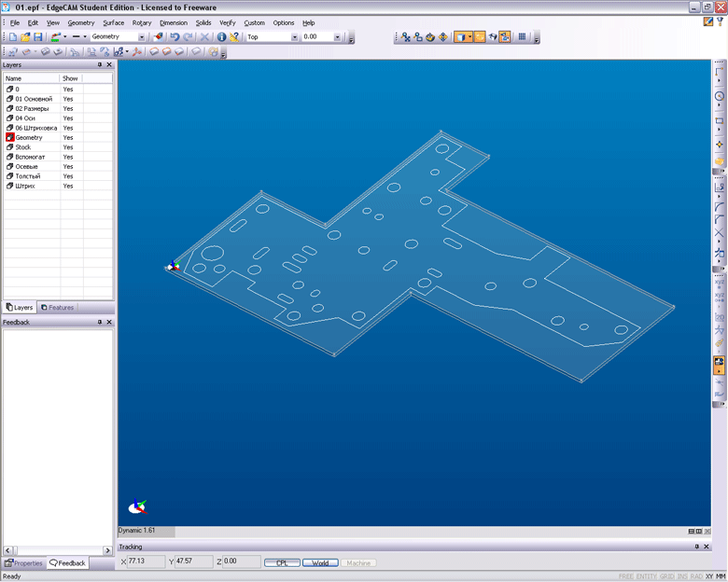Click the CPL button in Tracking
The image size is (728, 582).
(282, 563)
